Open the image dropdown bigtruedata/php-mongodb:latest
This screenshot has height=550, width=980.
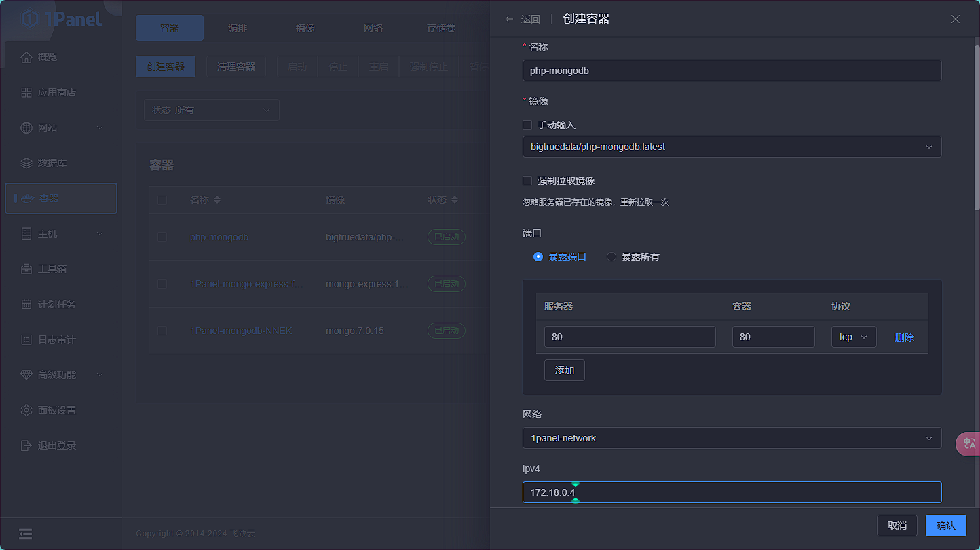click(x=732, y=147)
